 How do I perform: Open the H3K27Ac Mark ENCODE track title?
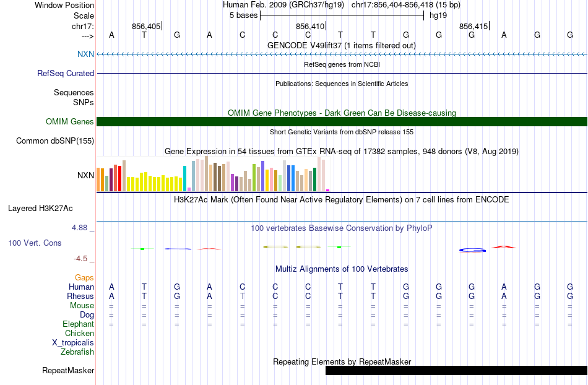pos(342,199)
